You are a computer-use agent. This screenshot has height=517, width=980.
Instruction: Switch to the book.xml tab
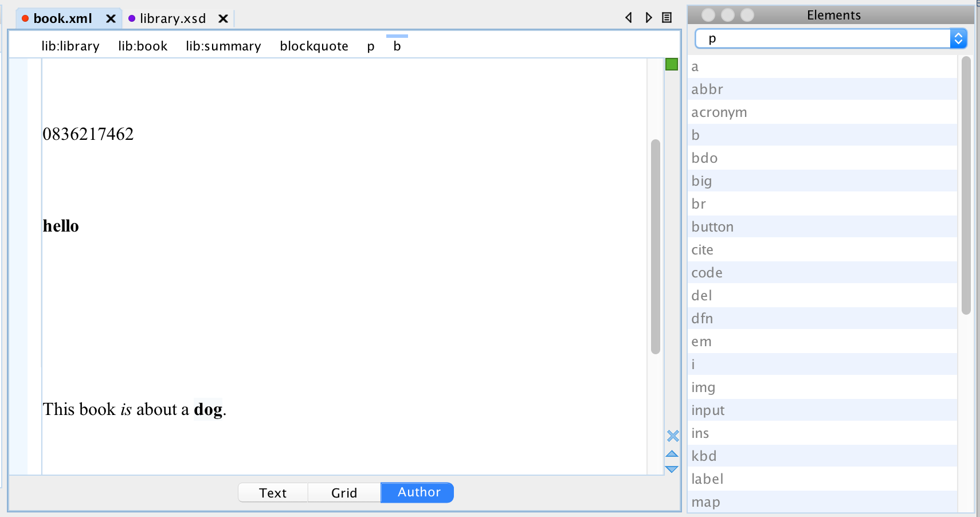coord(62,18)
